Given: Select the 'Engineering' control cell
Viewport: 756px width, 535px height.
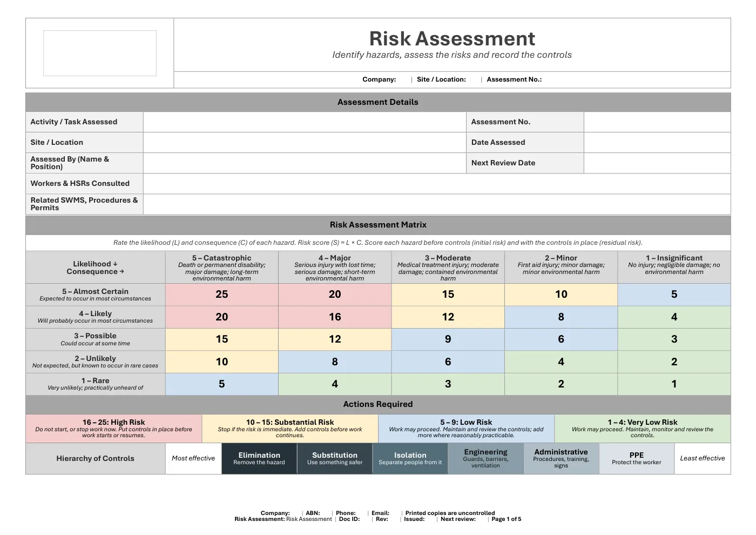Looking at the screenshot, I should point(486,459).
